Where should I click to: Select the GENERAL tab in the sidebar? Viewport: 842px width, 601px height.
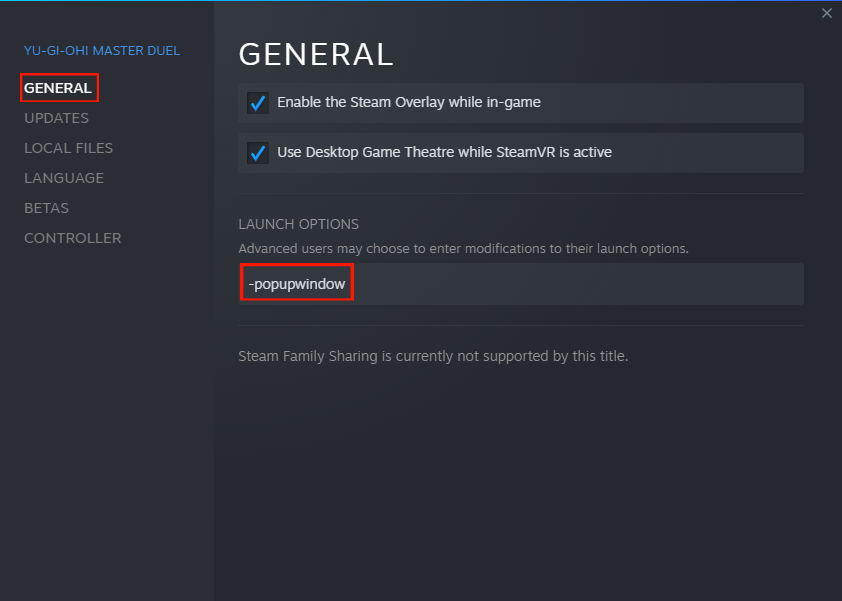(x=58, y=88)
